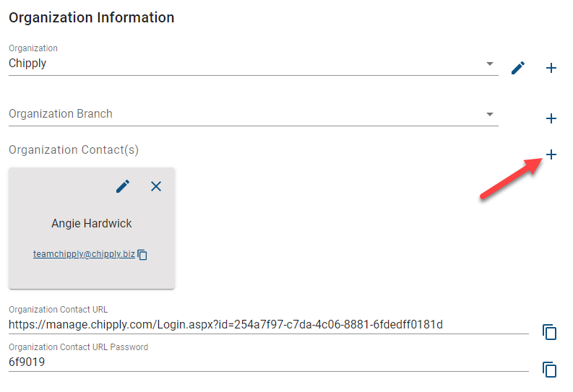
Task: Copy the teamchipply email address
Action: pyautogui.click(x=142, y=254)
